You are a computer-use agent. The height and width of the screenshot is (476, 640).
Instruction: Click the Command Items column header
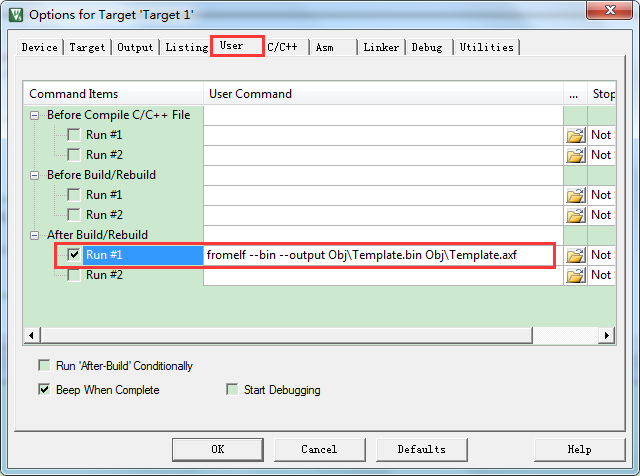[x=113, y=93]
